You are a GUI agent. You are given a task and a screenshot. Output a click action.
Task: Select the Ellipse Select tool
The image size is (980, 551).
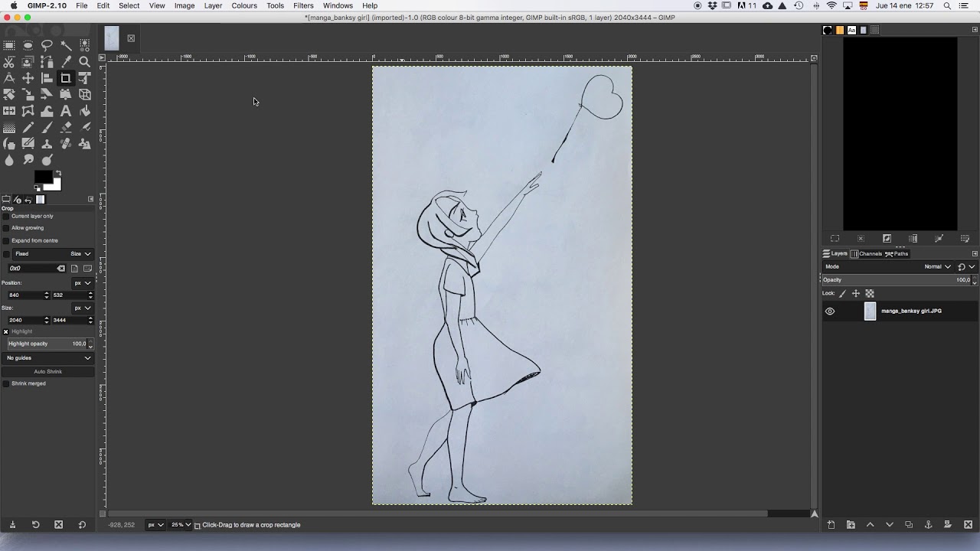(x=28, y=45)
